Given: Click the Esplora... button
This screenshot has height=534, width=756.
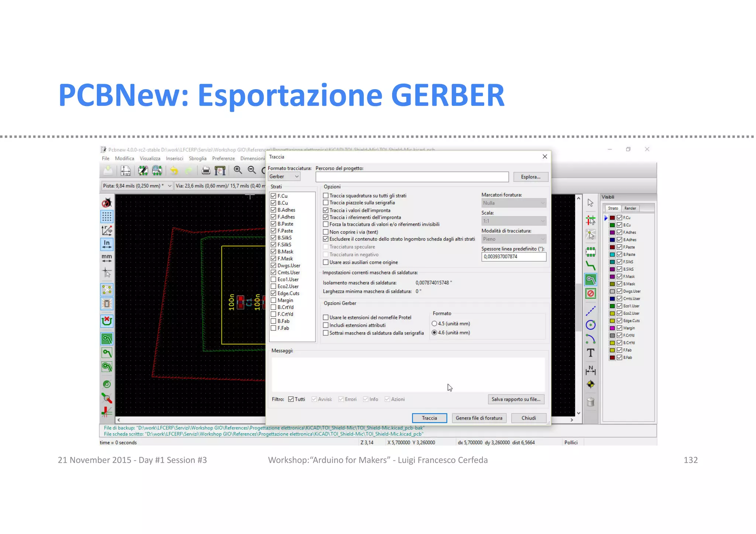Looking at the screenshot, I should 530,177.
